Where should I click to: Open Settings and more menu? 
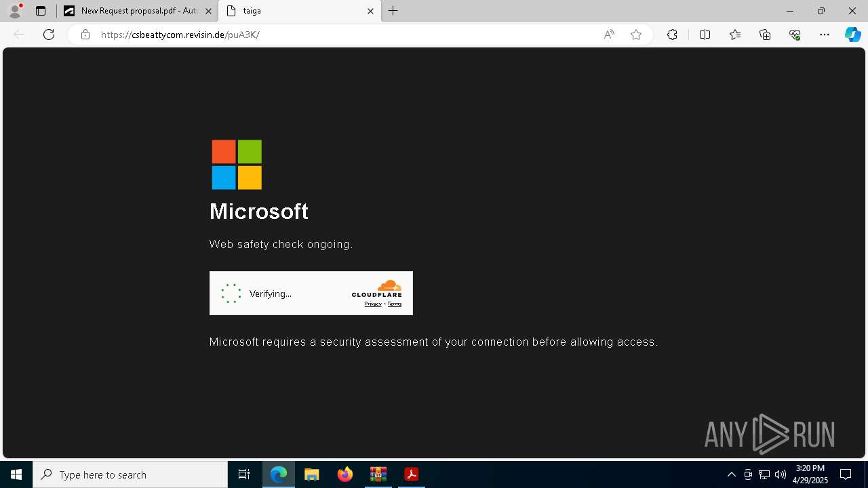[x=825, y=35]
